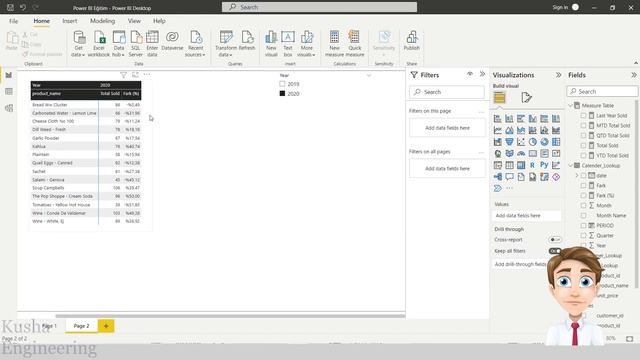Click the Publish button
This screenshot has height=360, width=640.
411,41
